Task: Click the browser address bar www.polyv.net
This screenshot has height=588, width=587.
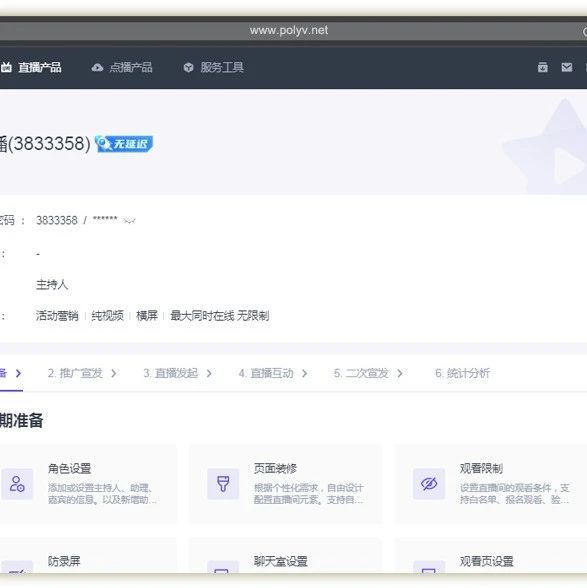Action: coord(289,30)
